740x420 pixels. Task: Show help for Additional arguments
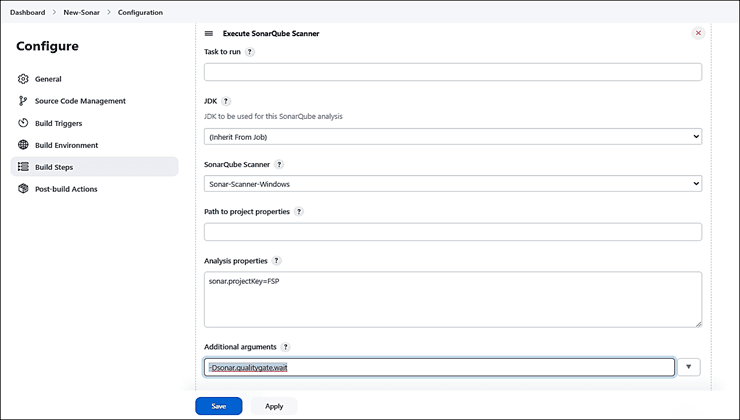tap(286, 347)
